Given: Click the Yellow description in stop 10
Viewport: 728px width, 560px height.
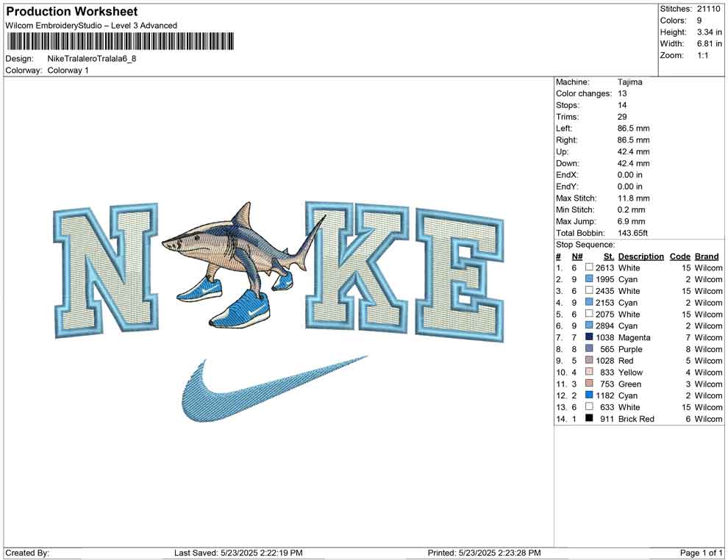Looking at the screenshot, I should click(x=630, y=372).
